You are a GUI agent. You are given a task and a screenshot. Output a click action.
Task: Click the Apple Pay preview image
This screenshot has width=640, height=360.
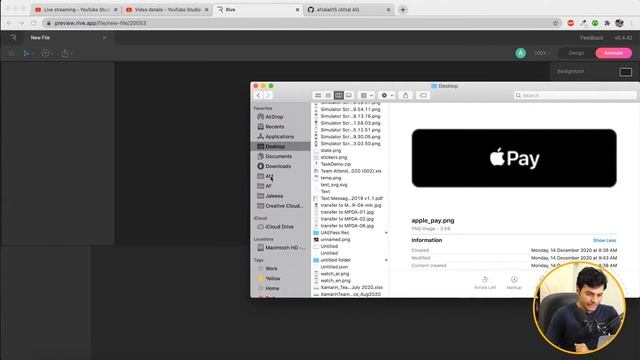pyautogui.click(x=514, y=158)
